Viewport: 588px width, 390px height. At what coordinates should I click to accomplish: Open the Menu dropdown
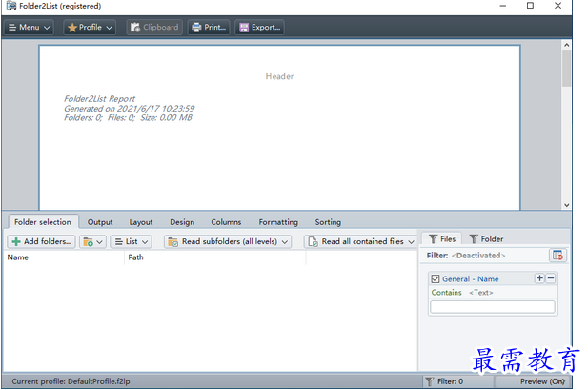(x=29, y=28)
